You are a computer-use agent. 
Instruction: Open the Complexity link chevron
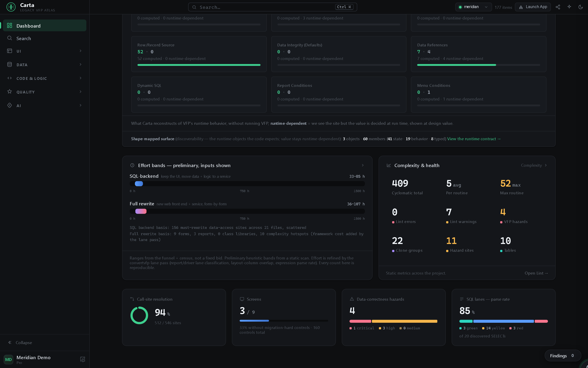pos(546,165)
